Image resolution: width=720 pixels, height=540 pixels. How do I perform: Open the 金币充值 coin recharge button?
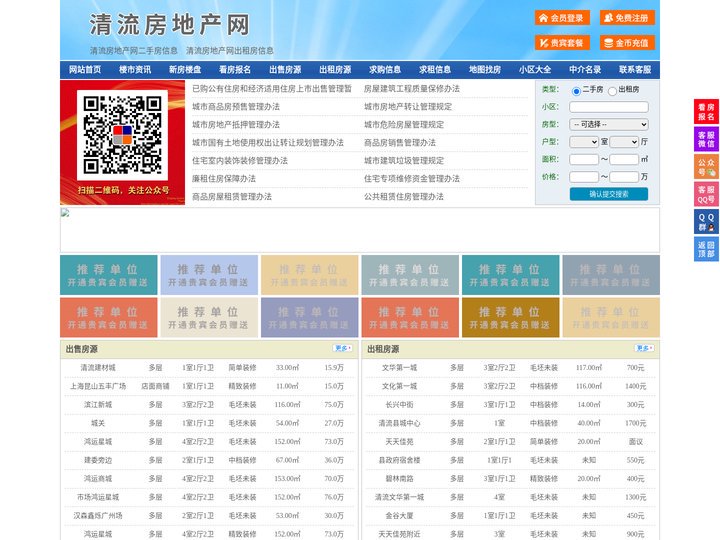click(627, 43)
